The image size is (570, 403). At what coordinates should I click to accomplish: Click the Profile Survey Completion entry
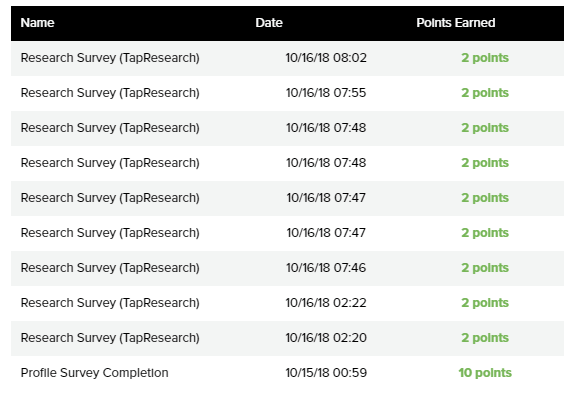pyautogui.click(x=95, y=373)
